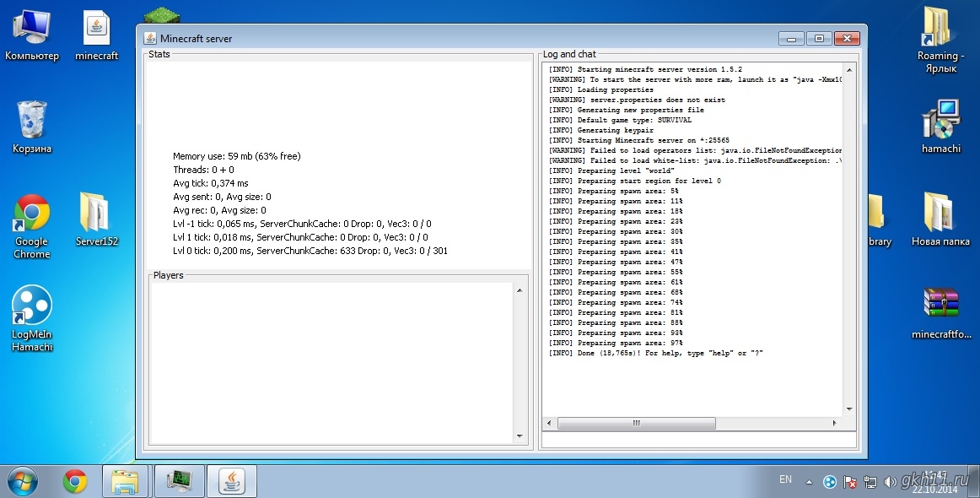This screenshot has width=980, height=498.
Task: Click the log's horizontal scrollbar thumb
Action: 636,424
